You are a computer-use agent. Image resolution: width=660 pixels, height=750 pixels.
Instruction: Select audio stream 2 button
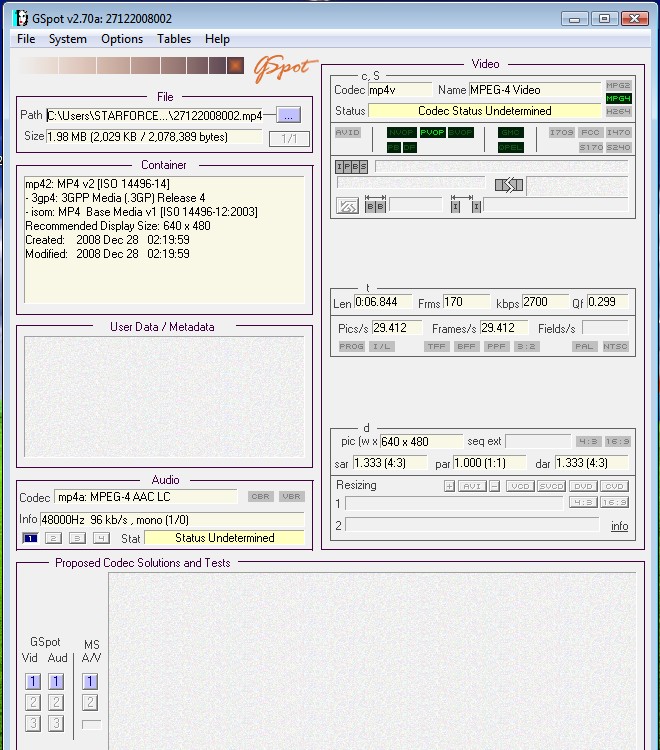pyautogui.click(x=53, y=538)
